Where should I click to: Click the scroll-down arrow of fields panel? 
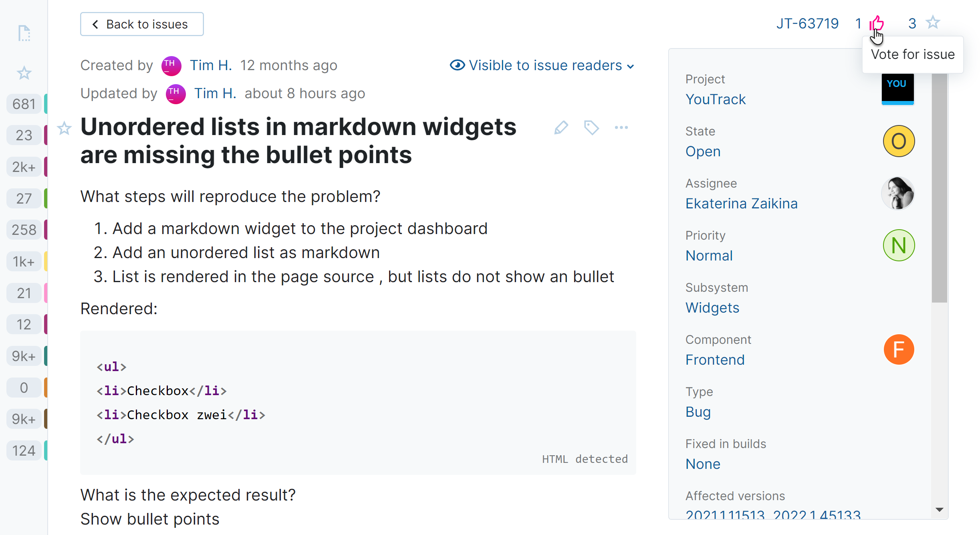point(940,509)
